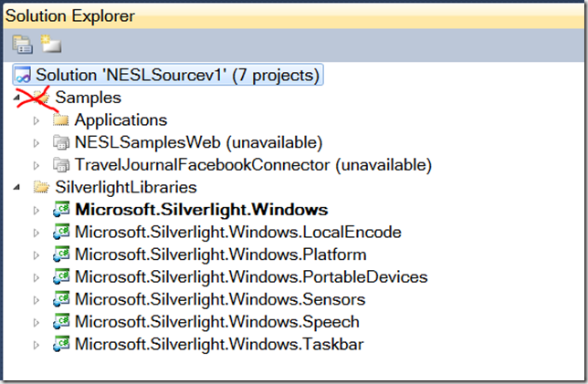The image size is (588, 384).
Task: Collapse the SilverlightLibraries folder node
Action: pyautogui.click(x=16, y=187)
